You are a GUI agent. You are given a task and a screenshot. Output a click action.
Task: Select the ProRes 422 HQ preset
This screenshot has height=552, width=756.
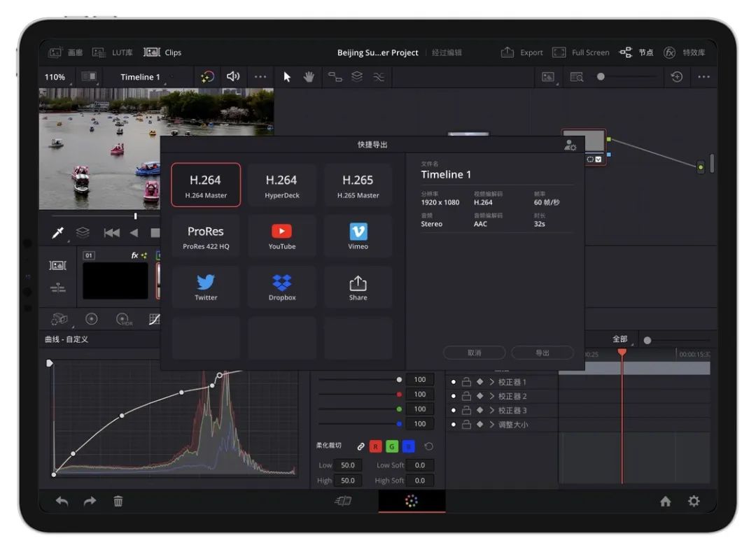click(206, 236)
